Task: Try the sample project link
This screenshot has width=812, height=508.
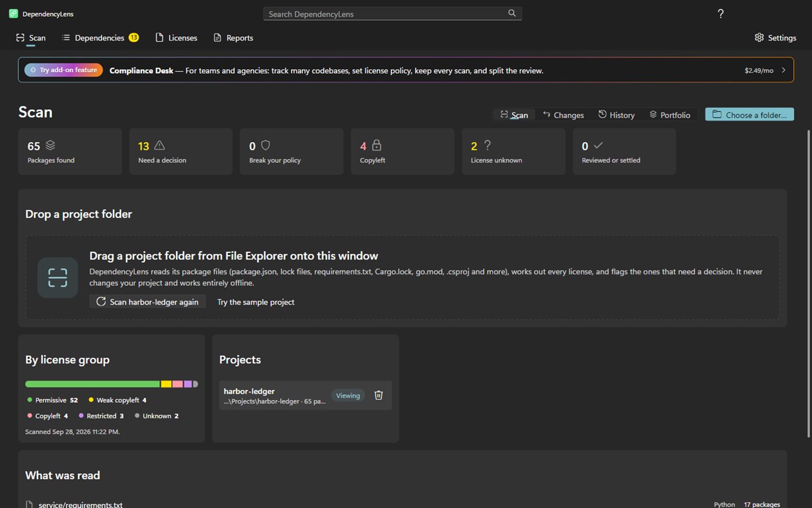Action: pos(256,301)
